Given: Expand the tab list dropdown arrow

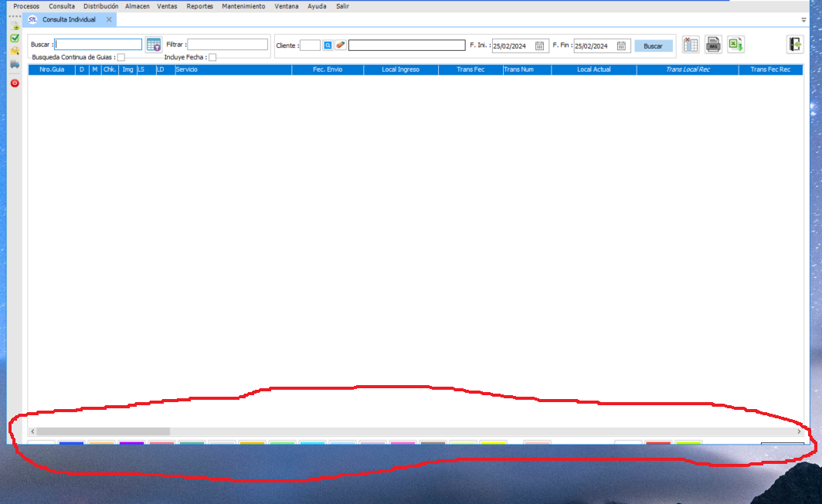Looking at the screenshot, I should (803, 20).
